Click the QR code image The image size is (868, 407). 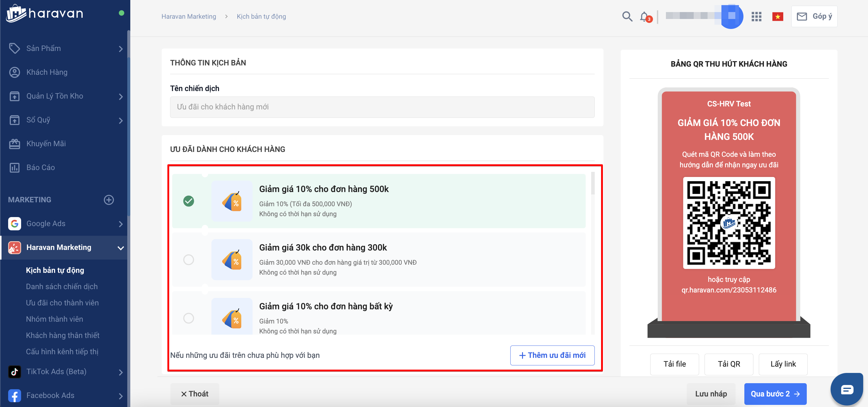coord(729,223)
